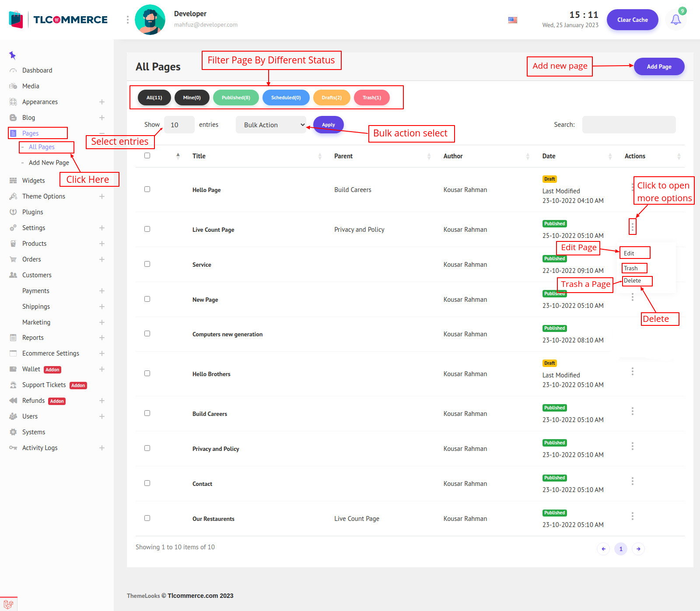Choose Edit from the actions menu
Screen dimensions: 700x611
point(629,253)
